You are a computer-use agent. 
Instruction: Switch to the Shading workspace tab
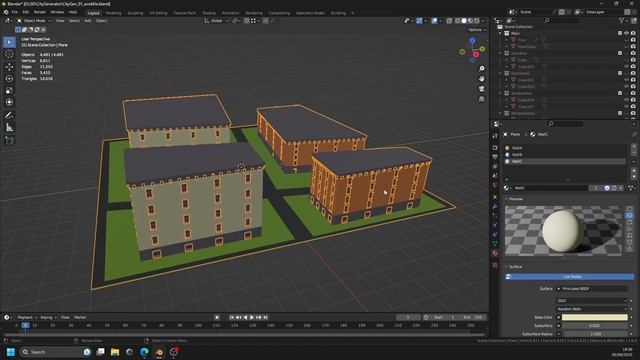[209, 13]
